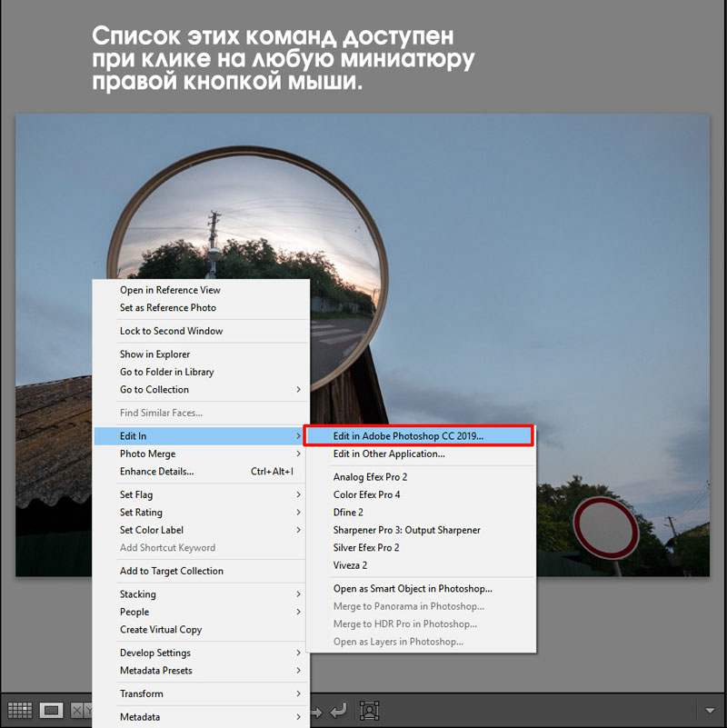Open People face-detection view icon
Image resolution: width=727 pixels, height=728 pixels.
point(370,711)
